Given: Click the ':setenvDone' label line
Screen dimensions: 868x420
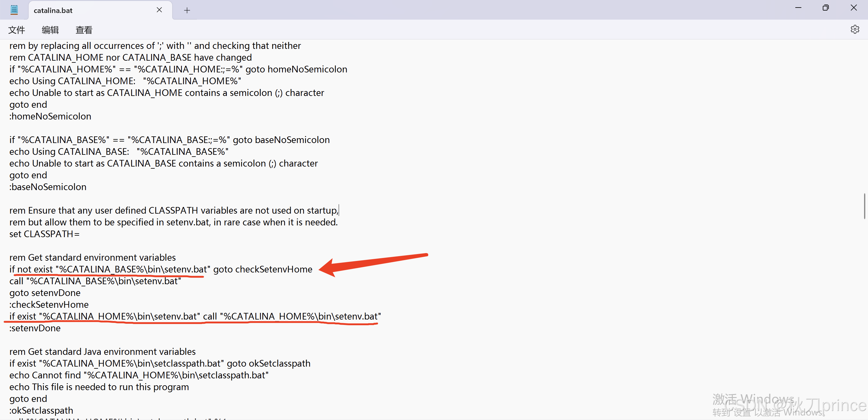Looking at the screenshot, I should (x=35, y=328).
